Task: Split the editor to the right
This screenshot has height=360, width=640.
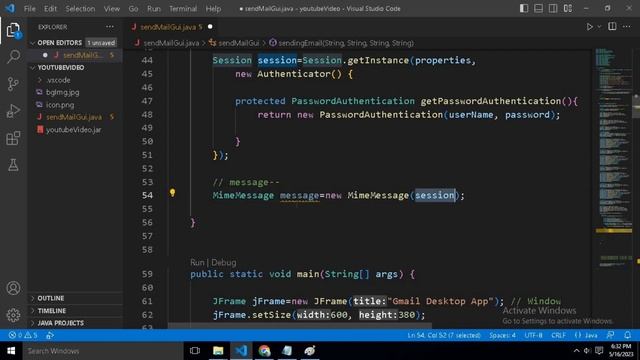Action: [x=612, y=27]
